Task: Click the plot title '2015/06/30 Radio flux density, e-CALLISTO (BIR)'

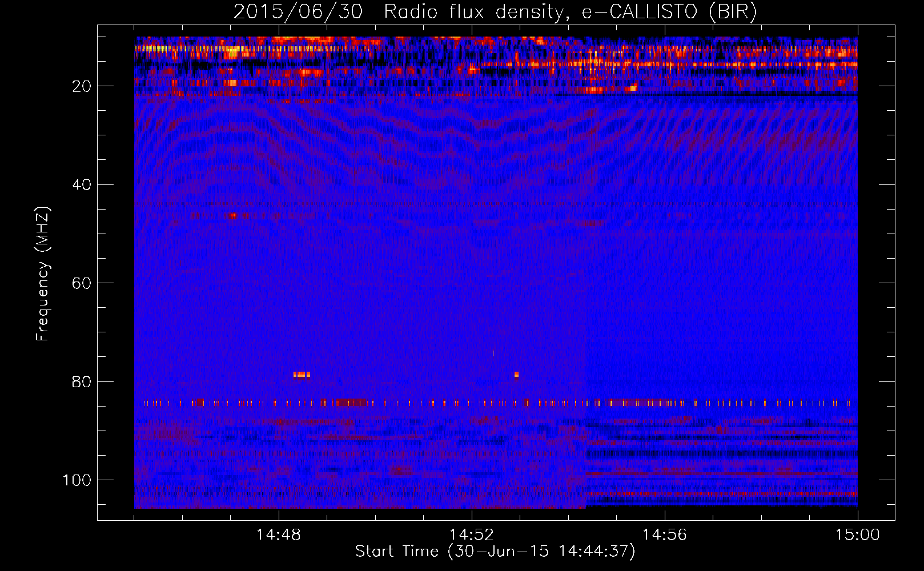Action: pyautogui.click(x=495, y=12)
